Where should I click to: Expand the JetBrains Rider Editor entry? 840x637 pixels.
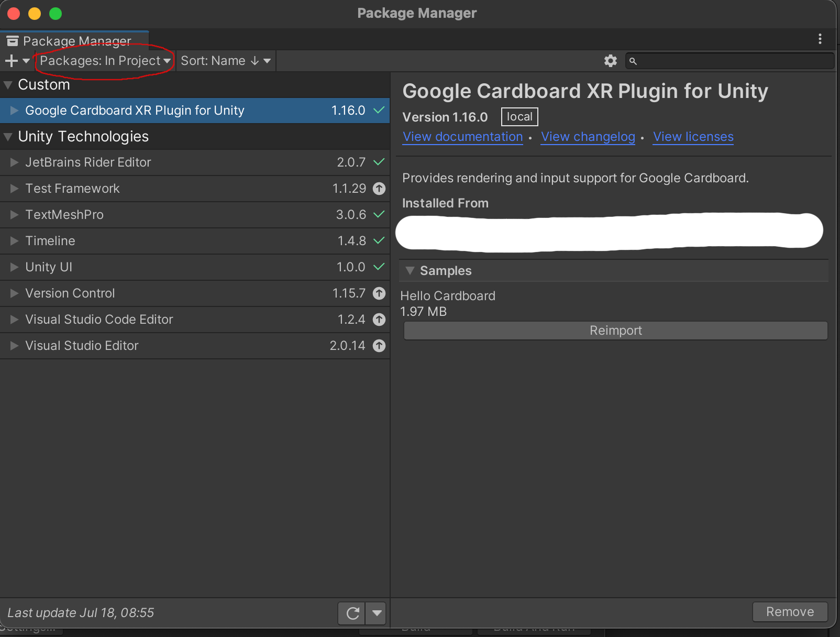pyautogui.click(x=14, y=162)
